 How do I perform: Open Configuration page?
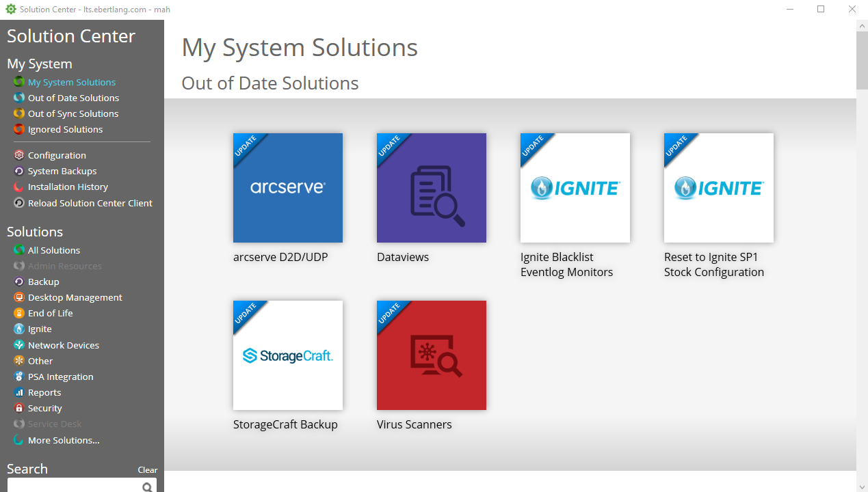coord(57,155)
